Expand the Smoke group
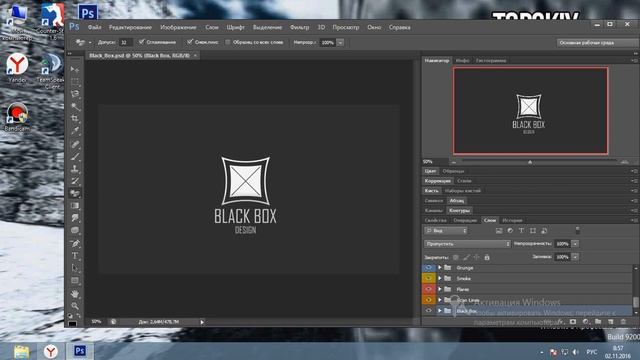The image size is (640, 360). tap(440, 278)
